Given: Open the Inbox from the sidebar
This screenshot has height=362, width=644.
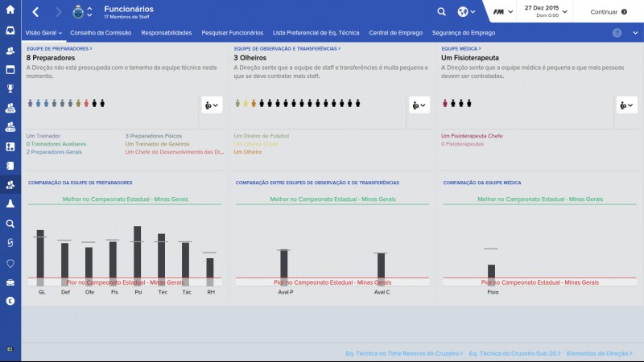Looking at the screenshot, I should [10, 31].
